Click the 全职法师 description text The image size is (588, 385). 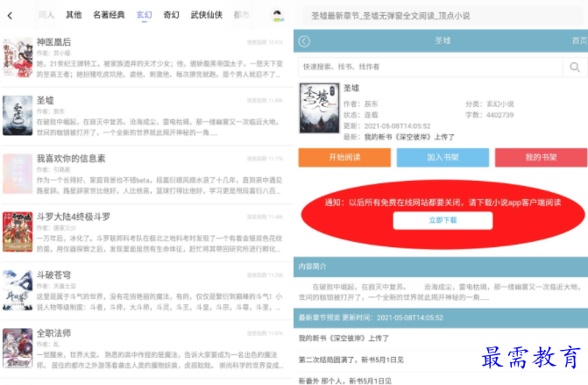pos(159,360)
